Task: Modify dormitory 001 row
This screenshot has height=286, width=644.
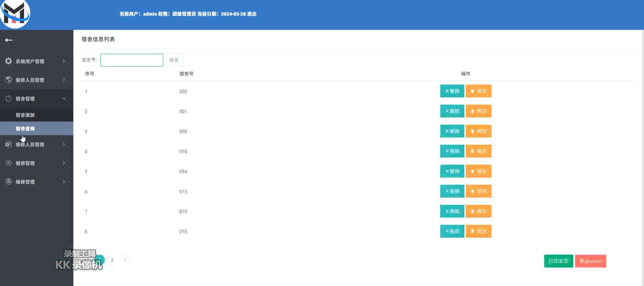Action: (478, 111)
